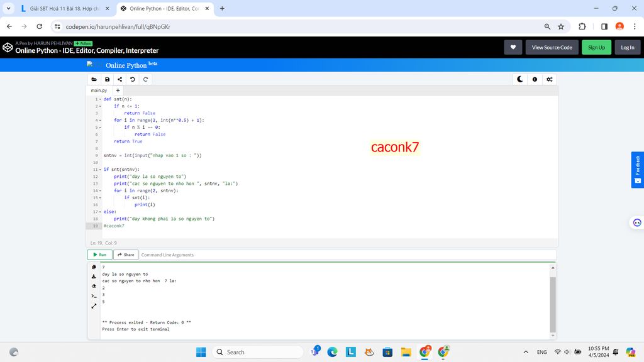Love this pen with heart button
The width and height of the screenshot is (644, 362).
tap(513, 47)
